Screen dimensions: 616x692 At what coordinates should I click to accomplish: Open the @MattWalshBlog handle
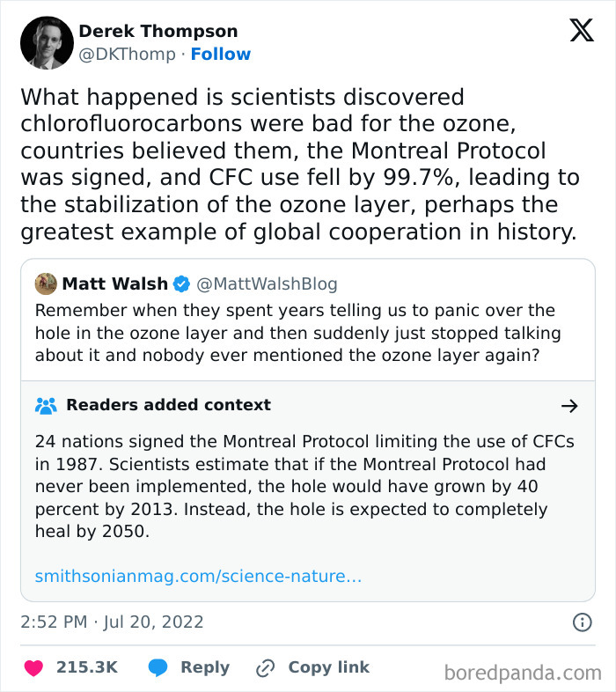pos(267,283)
